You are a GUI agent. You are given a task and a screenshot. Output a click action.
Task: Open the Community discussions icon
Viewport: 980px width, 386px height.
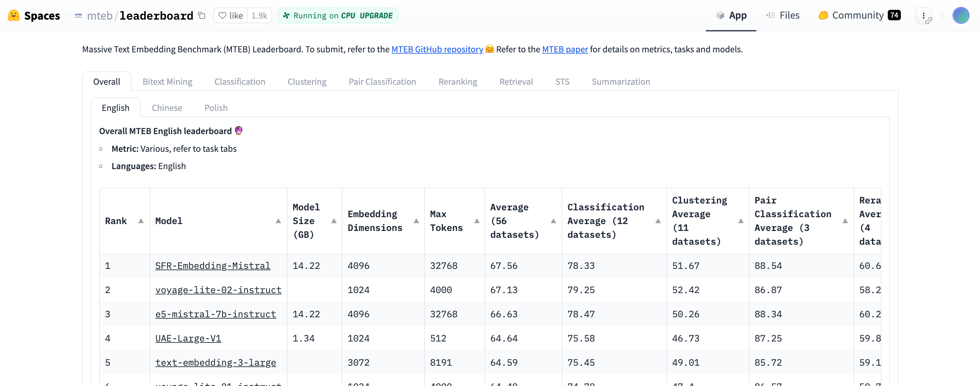pyautogui.click(x=823, y=15)
